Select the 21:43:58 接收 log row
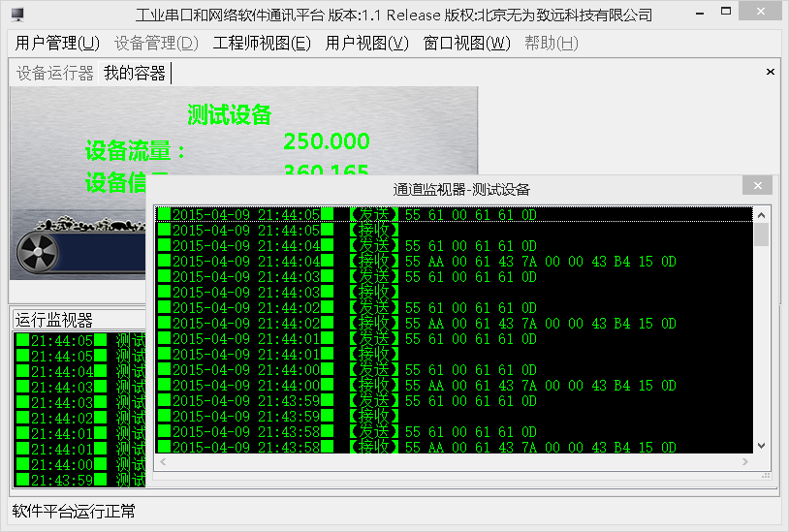This screenshot has height=532, width=789. tap(454, 447)
